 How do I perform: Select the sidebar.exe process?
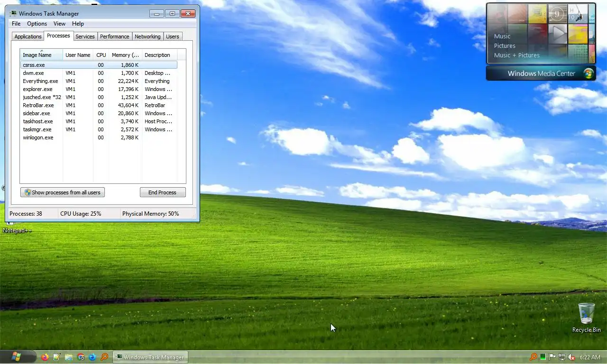(99, 113)
